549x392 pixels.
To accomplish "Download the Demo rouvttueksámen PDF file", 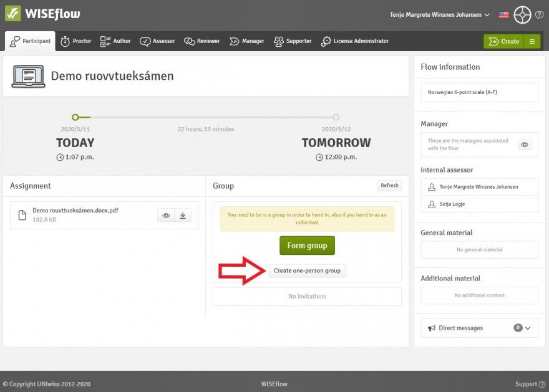I will [183, 216].
